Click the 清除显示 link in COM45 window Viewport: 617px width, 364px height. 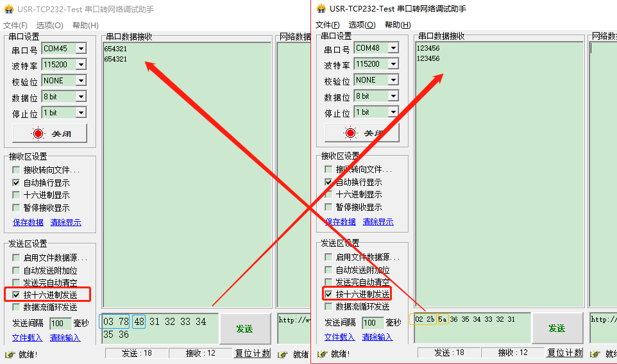pyautogui.click(x=66, y=222)
